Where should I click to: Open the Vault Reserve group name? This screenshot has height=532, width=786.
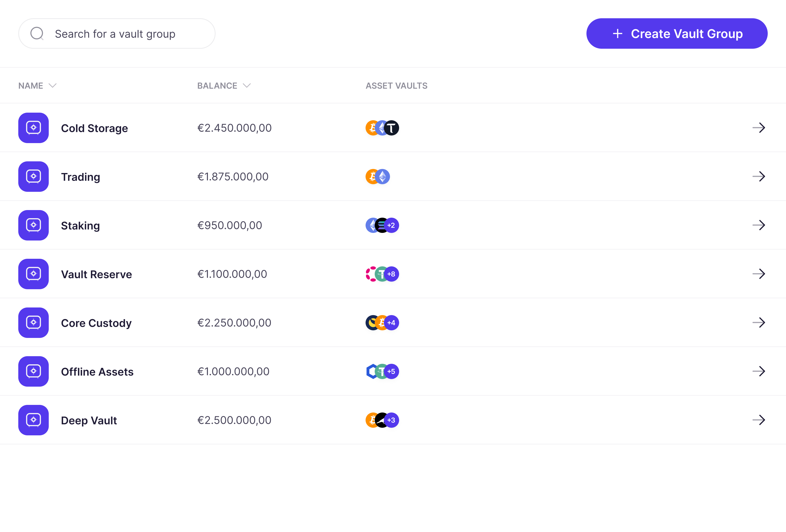coord(96,274)
